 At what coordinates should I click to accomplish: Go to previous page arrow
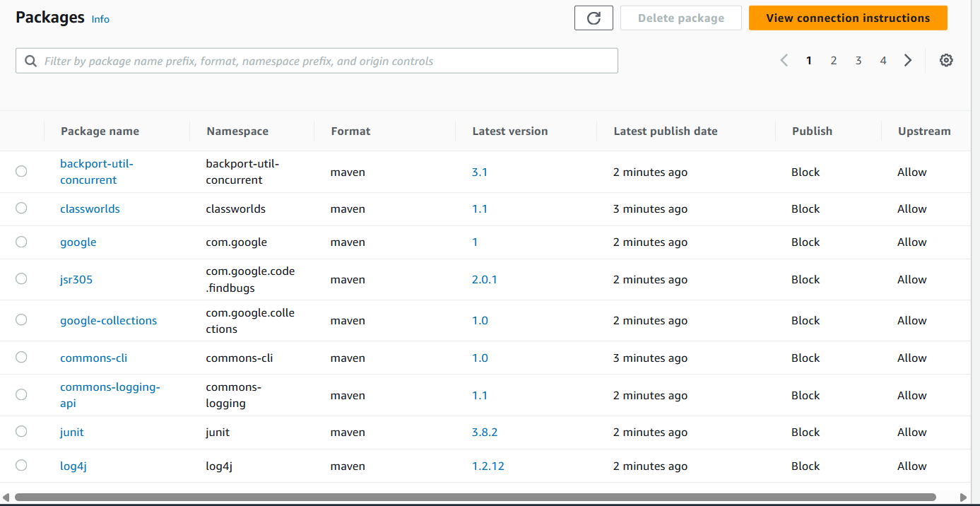[x=784, y=60]
